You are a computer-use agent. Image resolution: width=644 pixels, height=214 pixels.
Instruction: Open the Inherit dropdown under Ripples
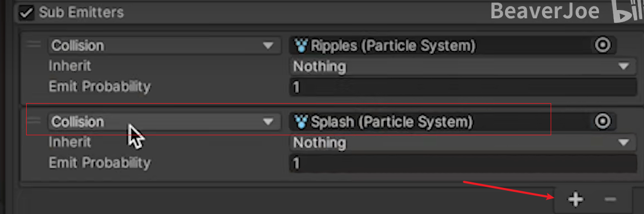point(463,66)
